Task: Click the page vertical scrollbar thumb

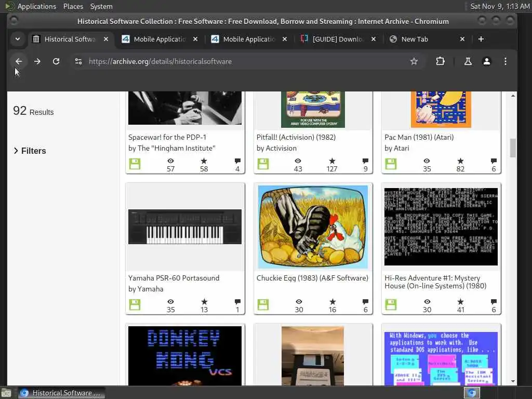Action: point(513,148)
